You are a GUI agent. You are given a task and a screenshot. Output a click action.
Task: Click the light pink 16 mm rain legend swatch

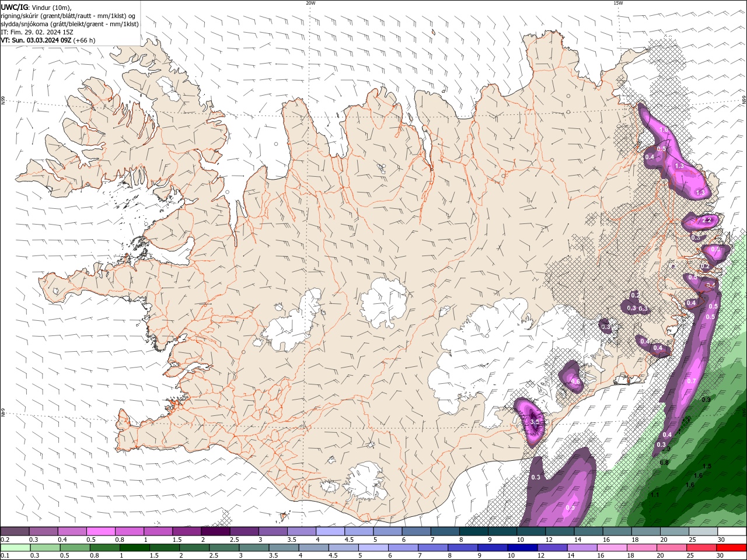coord(611,548)
